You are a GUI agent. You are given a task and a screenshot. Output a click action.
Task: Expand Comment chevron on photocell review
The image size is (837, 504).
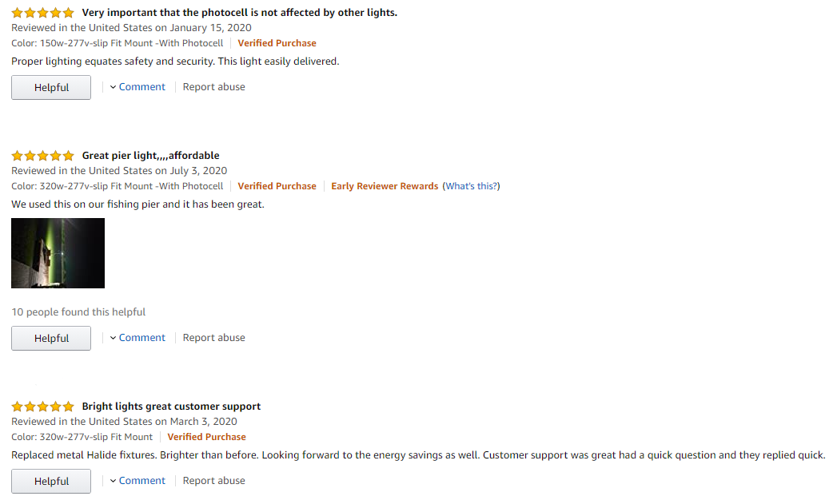[114, 87]
